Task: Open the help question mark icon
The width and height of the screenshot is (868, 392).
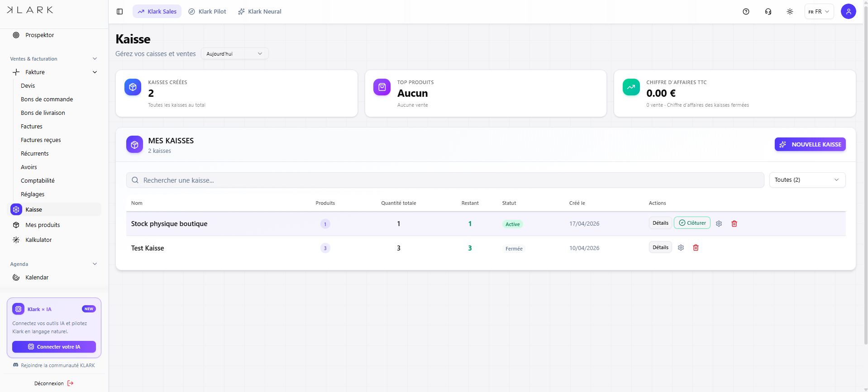Action: 746,12
